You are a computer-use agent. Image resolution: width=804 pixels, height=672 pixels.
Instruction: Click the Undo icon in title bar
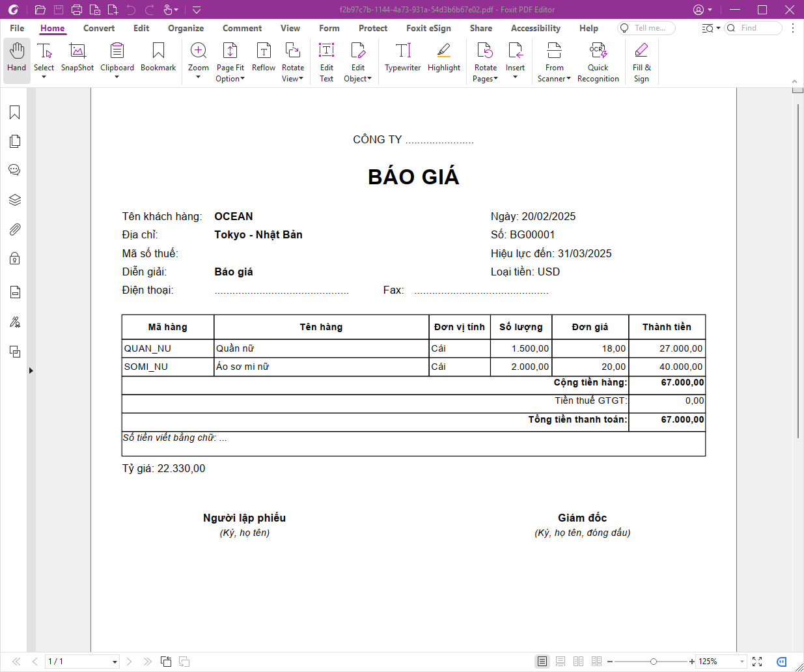coord(131,10)
